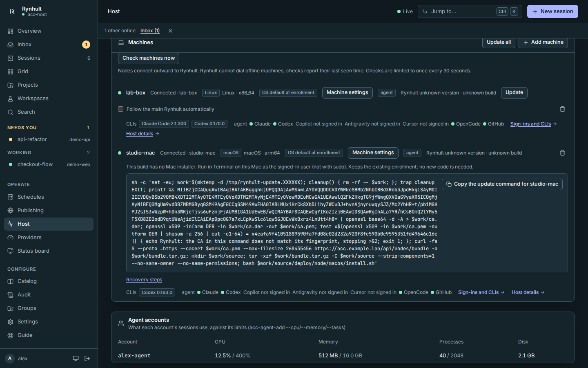Open the Recovery steps link
Image resolution: width=588 pixels, height=368 pixels.
[144, 280]
